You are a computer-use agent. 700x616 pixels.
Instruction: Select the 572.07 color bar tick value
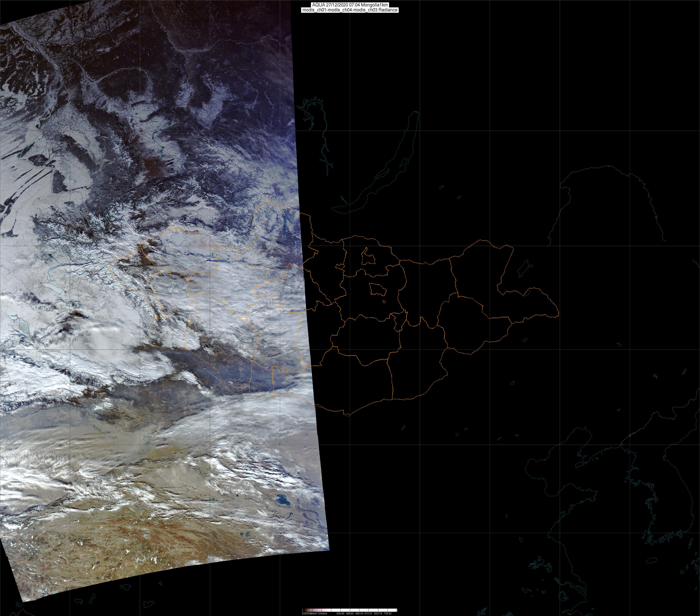pos(369,613)
